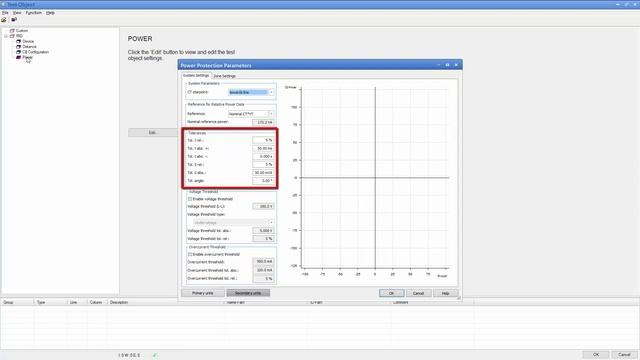Screen dimensions: 640x360
Task: Open the View menu
Action: point(17,13)
